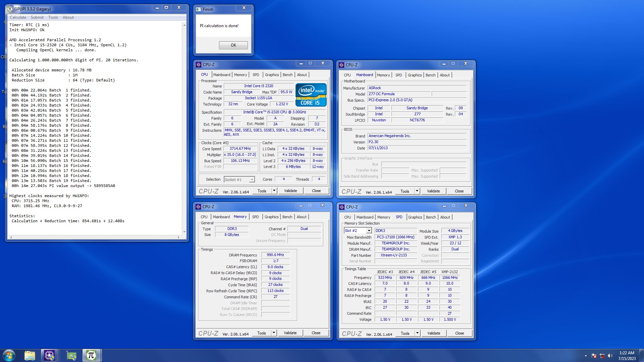Click the Name field Intel Core i5 2320
Image resolution: width=644 pixels, height=362 pixels.
pyautogui.click(x=259, y=86)
